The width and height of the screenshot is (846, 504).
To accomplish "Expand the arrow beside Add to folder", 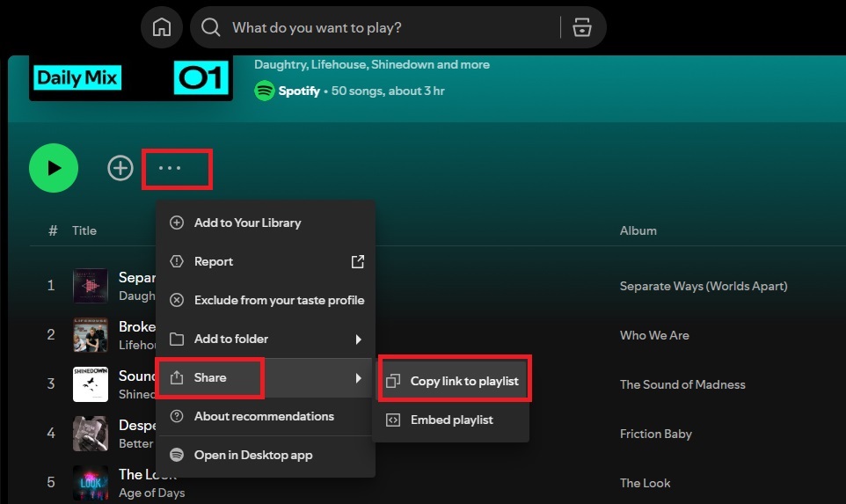I will 358,340.
